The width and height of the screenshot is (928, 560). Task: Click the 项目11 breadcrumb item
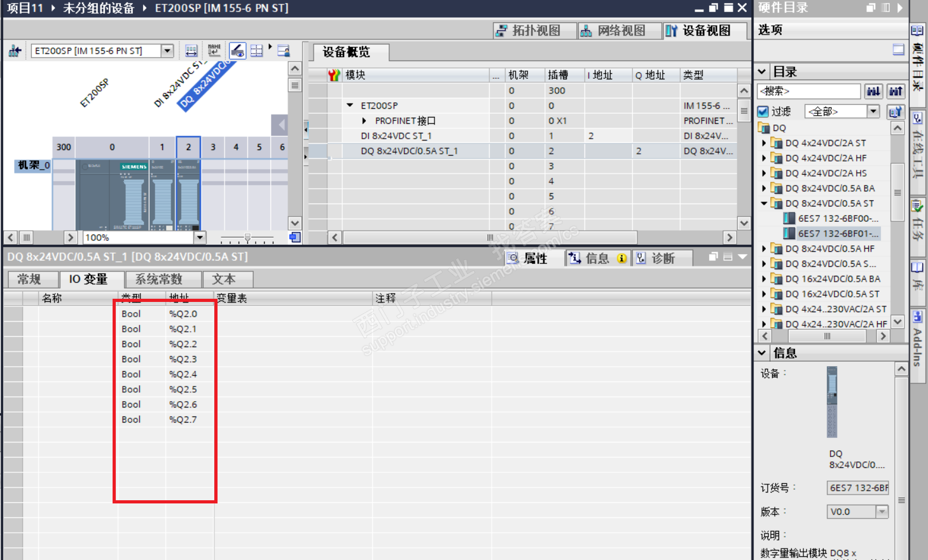[25, 8]
